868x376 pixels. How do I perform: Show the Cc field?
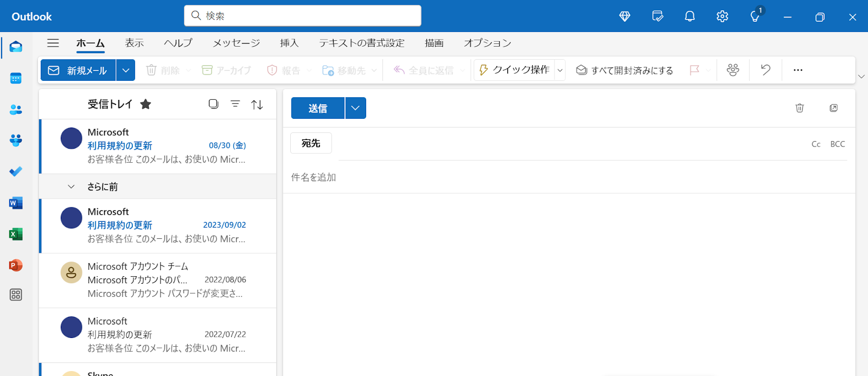tap(816, 144)
